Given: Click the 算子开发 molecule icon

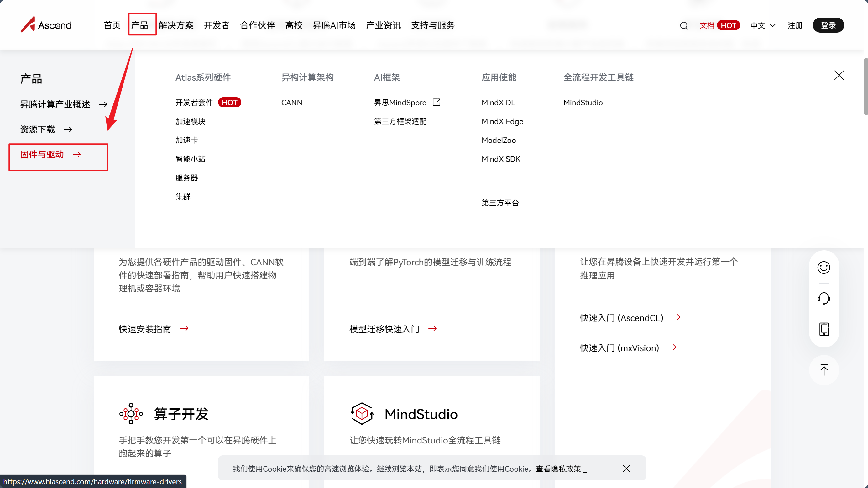Looking at the screenshot, I should click(x=131, y=413).
